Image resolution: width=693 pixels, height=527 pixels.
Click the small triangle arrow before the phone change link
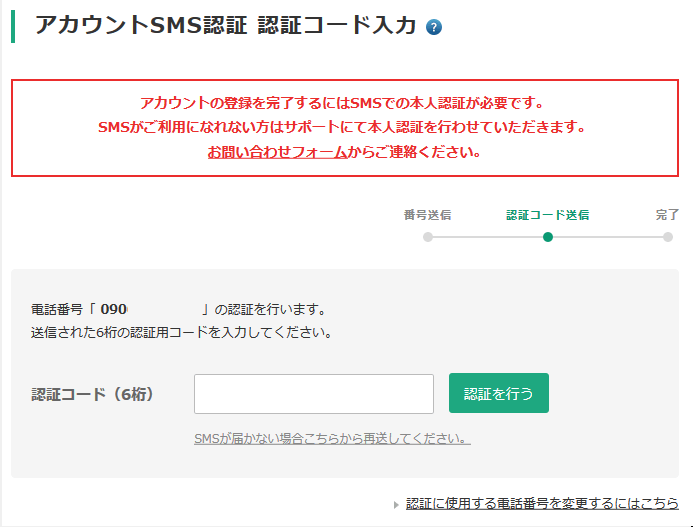point(396,504)
